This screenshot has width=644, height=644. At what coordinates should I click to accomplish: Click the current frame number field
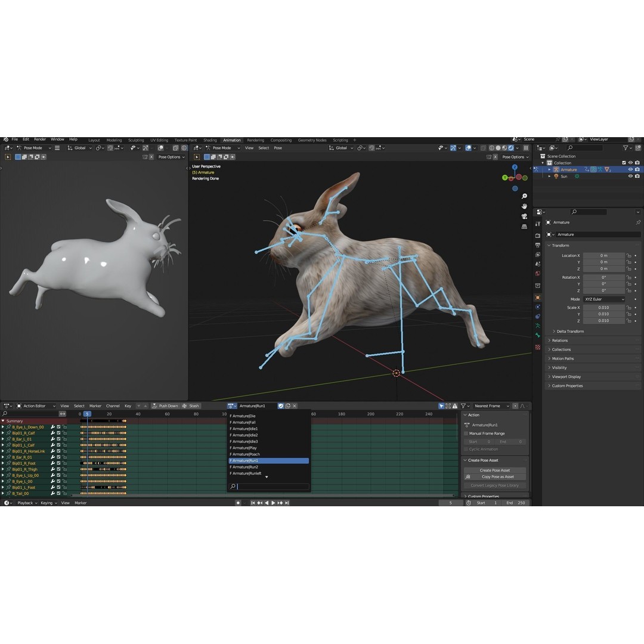[x=451, y=503]
